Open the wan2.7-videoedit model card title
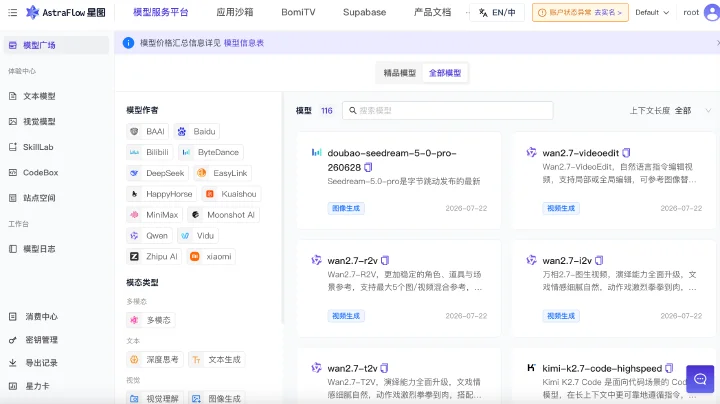 click(580, 153)
